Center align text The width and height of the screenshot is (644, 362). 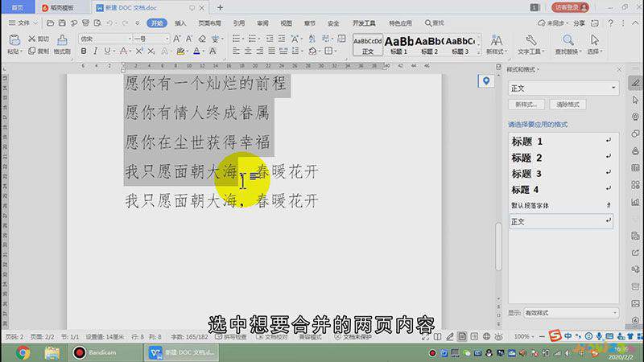248,51
